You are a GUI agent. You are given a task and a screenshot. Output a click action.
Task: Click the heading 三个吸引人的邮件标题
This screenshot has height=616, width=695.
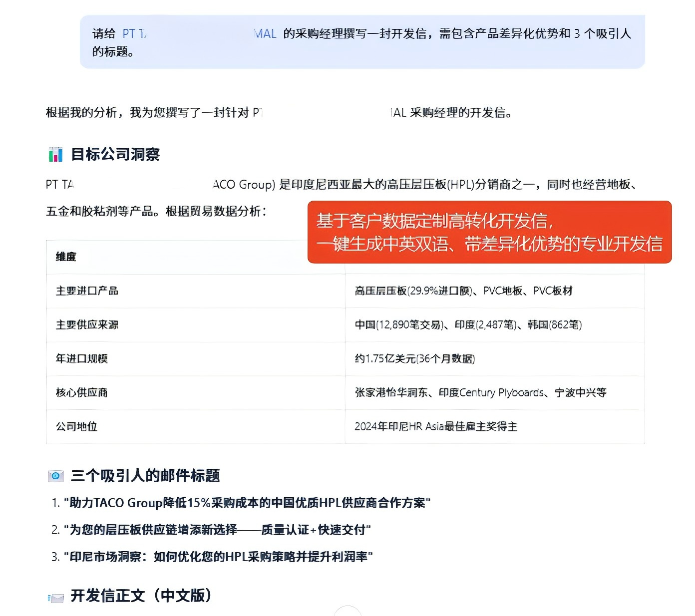[x=145, y=476]
